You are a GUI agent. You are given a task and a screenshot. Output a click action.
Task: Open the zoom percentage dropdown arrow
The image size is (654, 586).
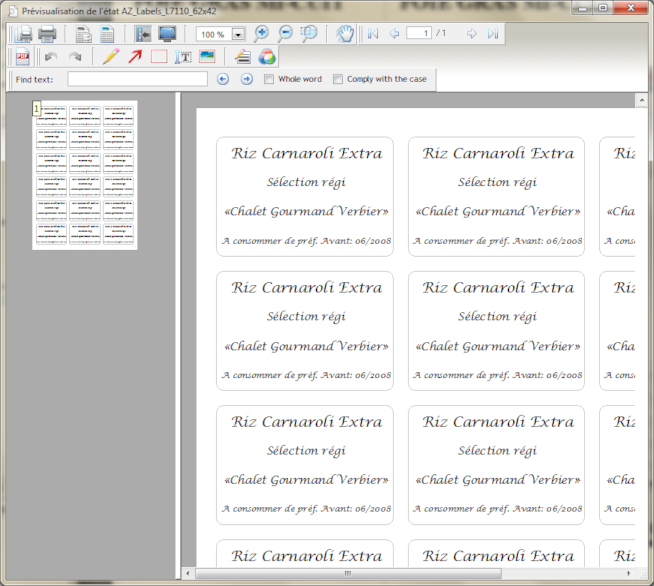pos(238,34)
